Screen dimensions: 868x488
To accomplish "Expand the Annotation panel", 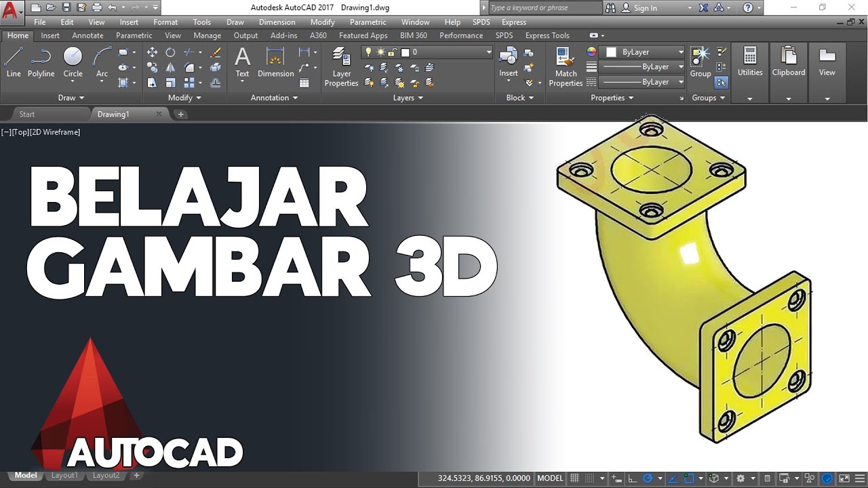I will tap(274, 98).
